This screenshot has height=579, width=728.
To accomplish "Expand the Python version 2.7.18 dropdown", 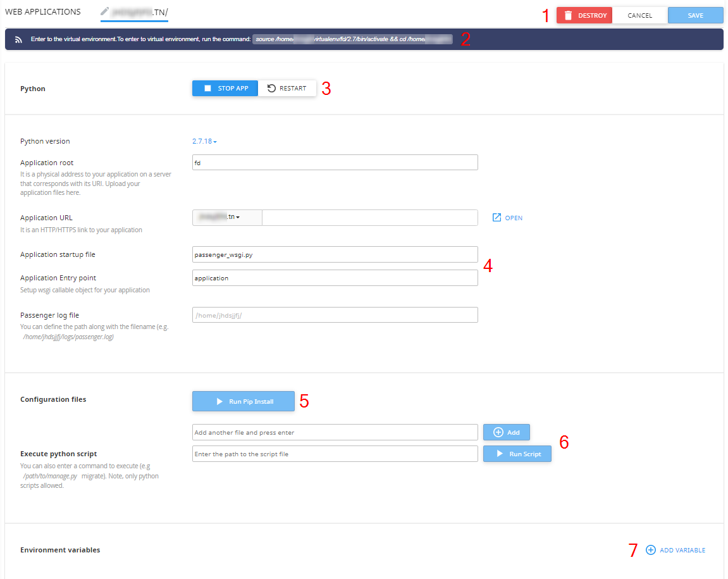I will [204, 141].
